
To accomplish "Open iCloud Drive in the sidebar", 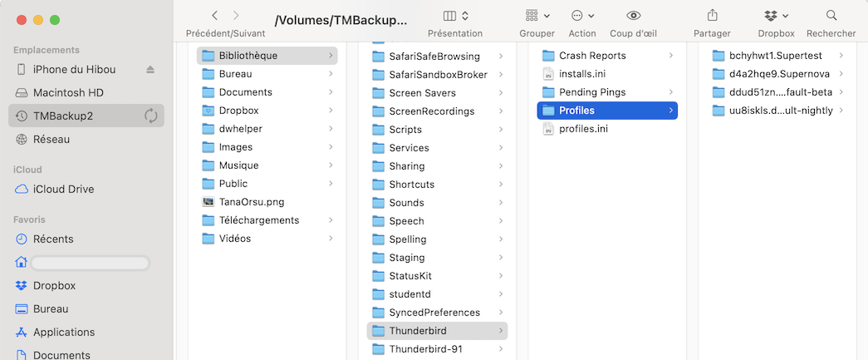I will tap(62, 189).
